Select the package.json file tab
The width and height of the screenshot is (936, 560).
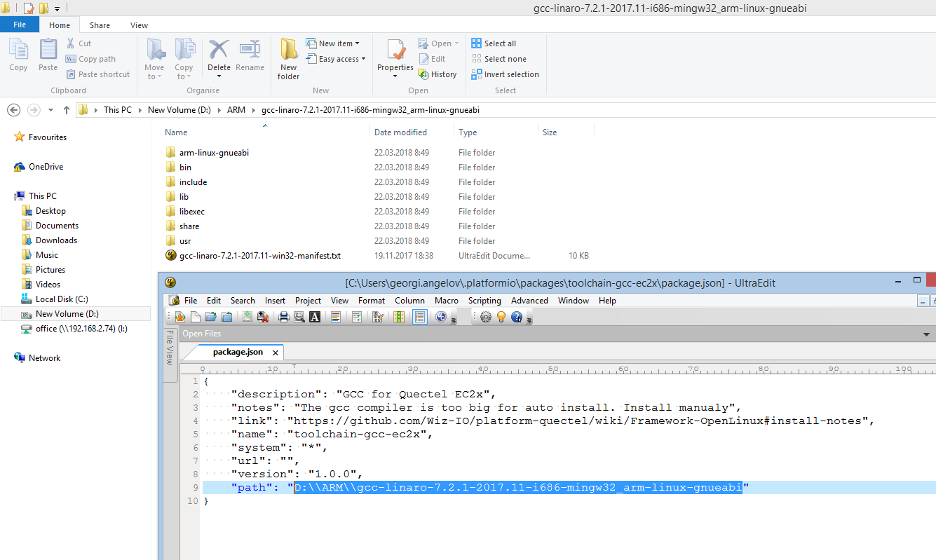click(238, 352)
